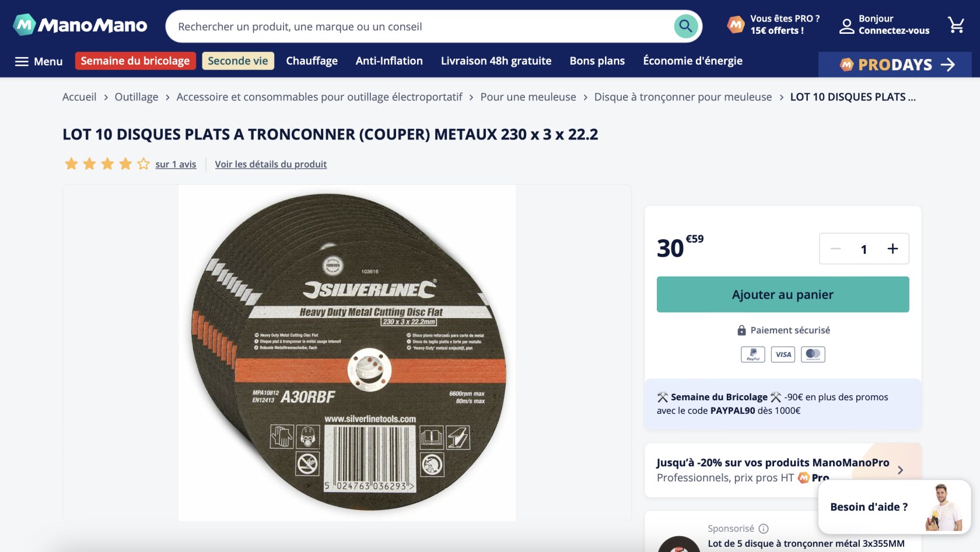Expand the ManoManoPro offer chevron
The width and height of the screenshot is (980, 552).
901,470
